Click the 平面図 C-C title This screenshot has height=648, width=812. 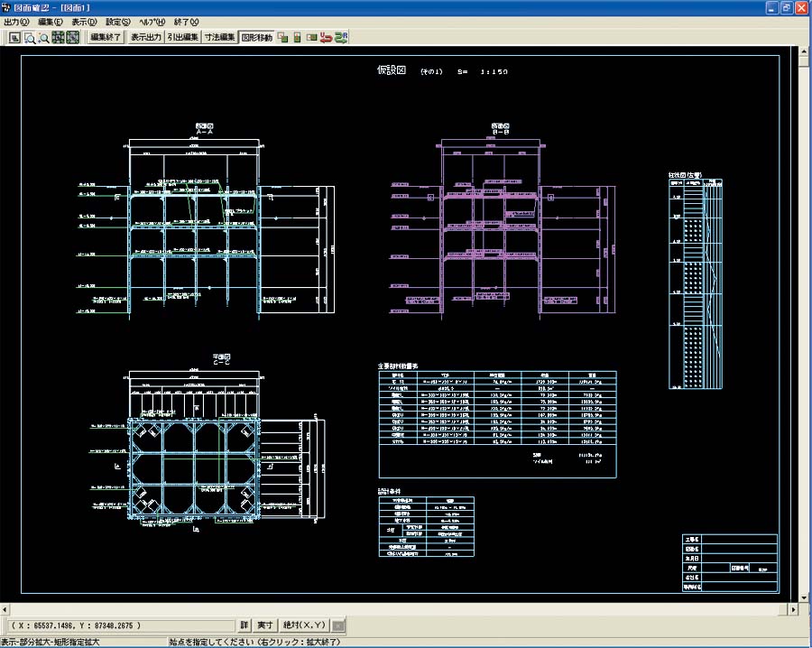coord(222,359)
